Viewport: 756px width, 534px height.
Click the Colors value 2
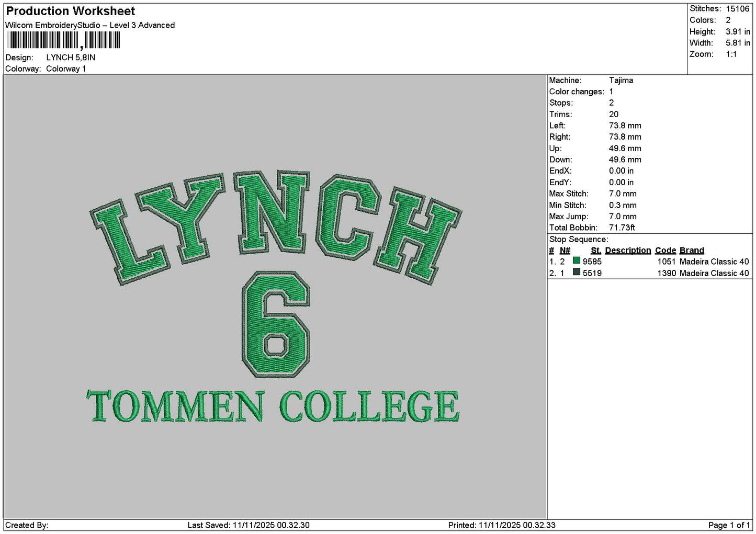pyautogui.click(x=728, y=20)
